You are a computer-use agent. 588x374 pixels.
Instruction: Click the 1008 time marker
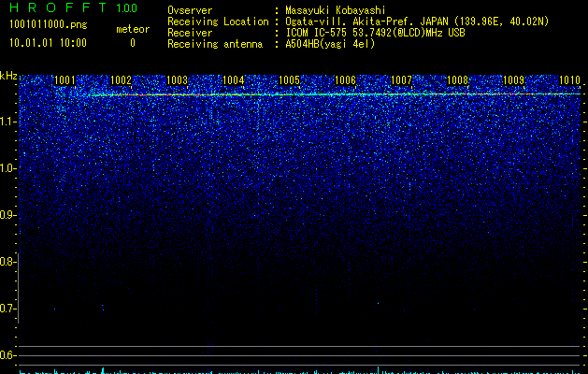point(457,80)
